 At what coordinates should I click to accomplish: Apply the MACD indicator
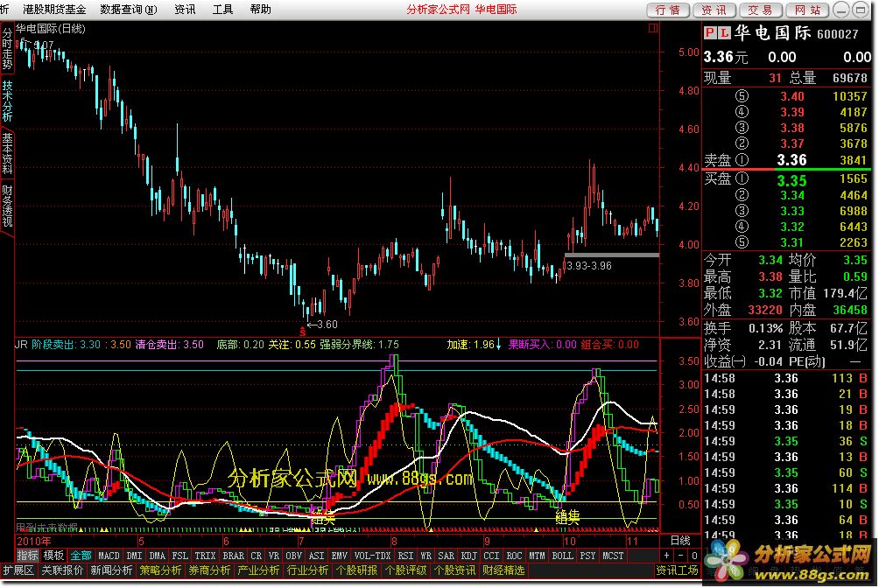point(109,556)
